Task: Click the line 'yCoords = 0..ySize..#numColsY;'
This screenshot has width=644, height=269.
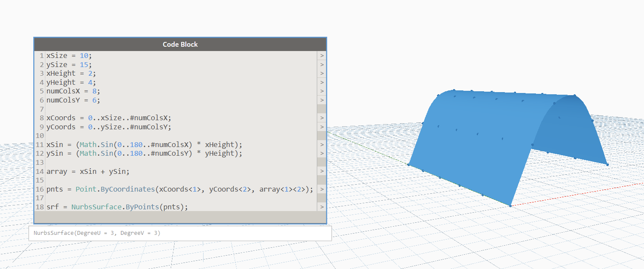Action: click(x=109, y=127)
